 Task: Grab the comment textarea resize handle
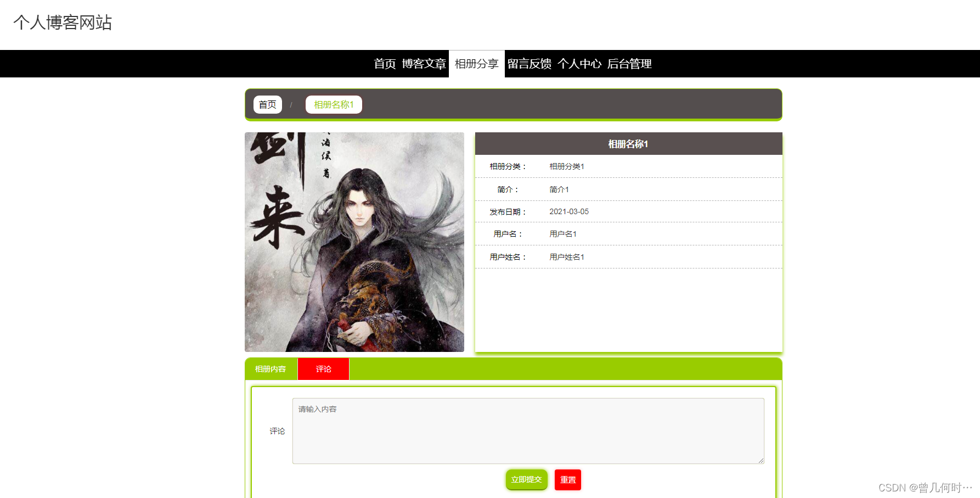[x=761, y=461]
